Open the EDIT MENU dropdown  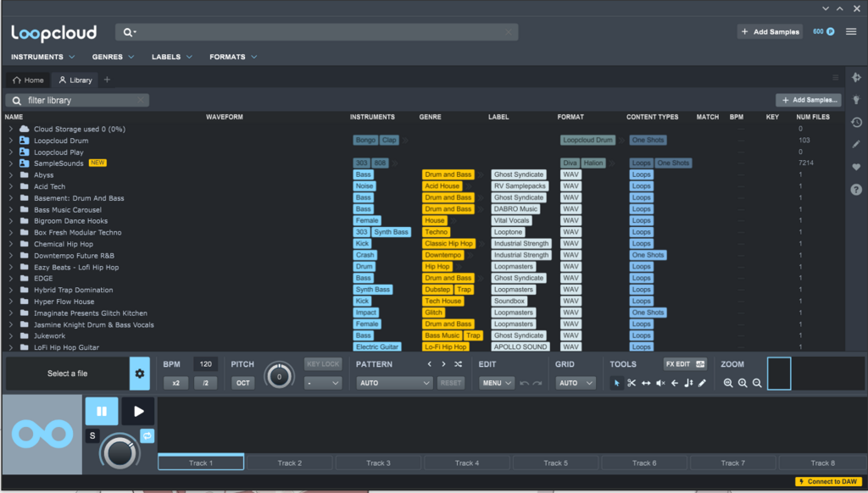click(x=497, y=383)
